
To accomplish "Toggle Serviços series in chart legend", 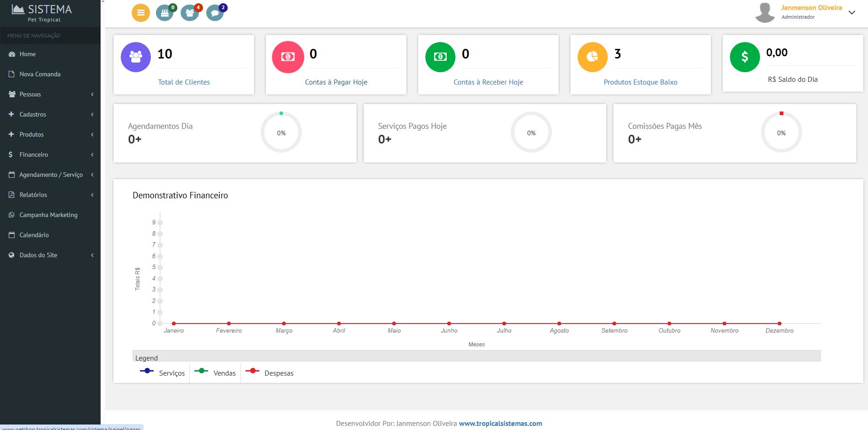I will click(x=163, y=373).
